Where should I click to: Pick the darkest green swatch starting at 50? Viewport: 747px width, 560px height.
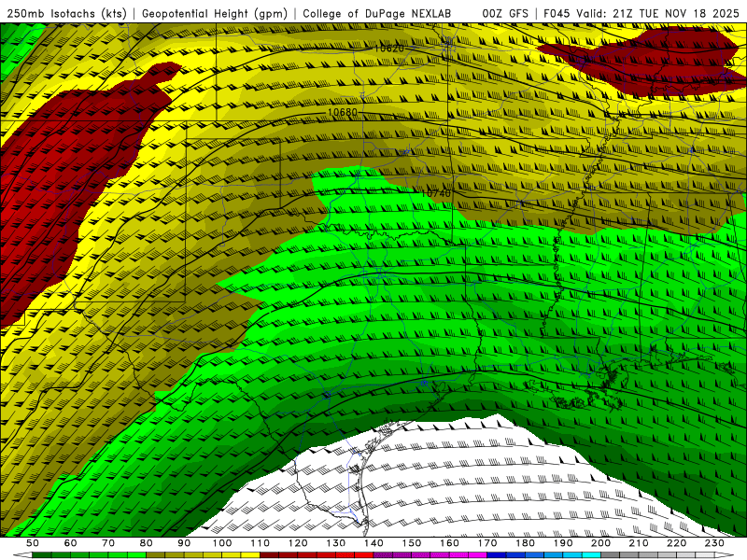click(x=41, y=554)
